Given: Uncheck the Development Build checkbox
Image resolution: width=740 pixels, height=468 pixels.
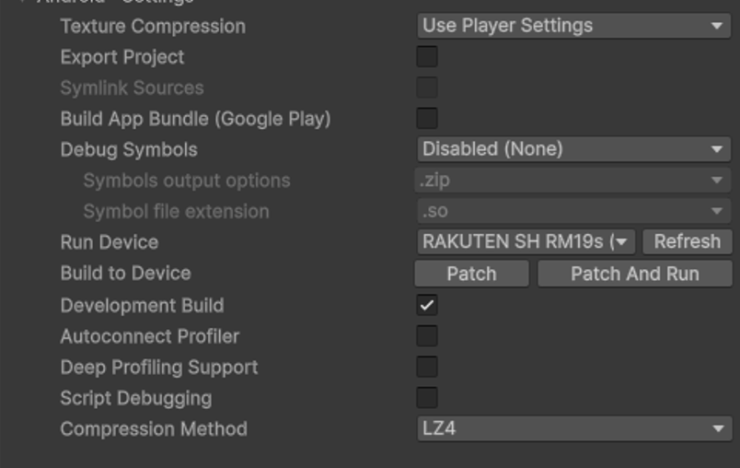Looking at the screenshot, I should coord(427,305).
